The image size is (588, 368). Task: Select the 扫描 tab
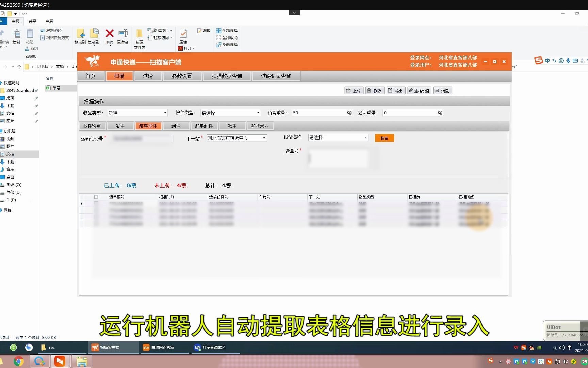coord(119,76)
